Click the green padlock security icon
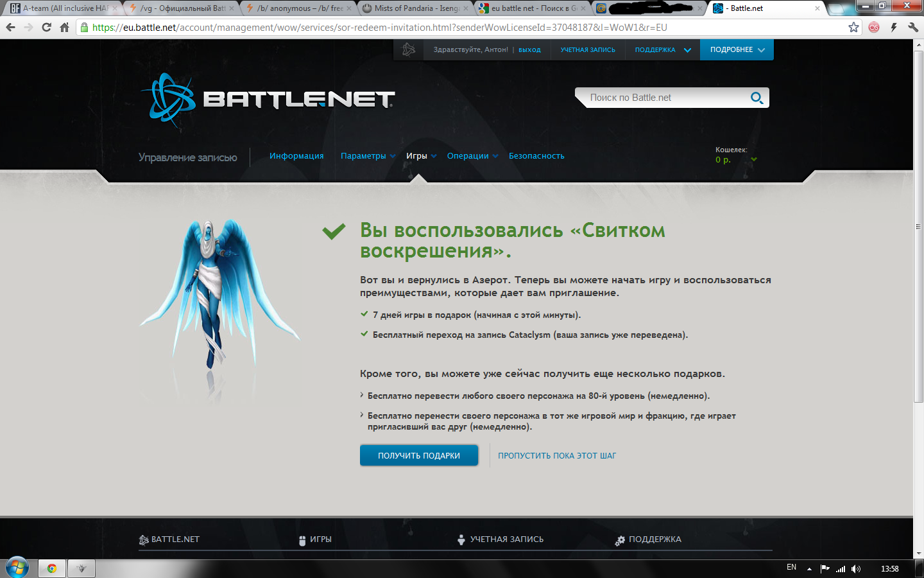924x578 pixels. click(84, 28)
